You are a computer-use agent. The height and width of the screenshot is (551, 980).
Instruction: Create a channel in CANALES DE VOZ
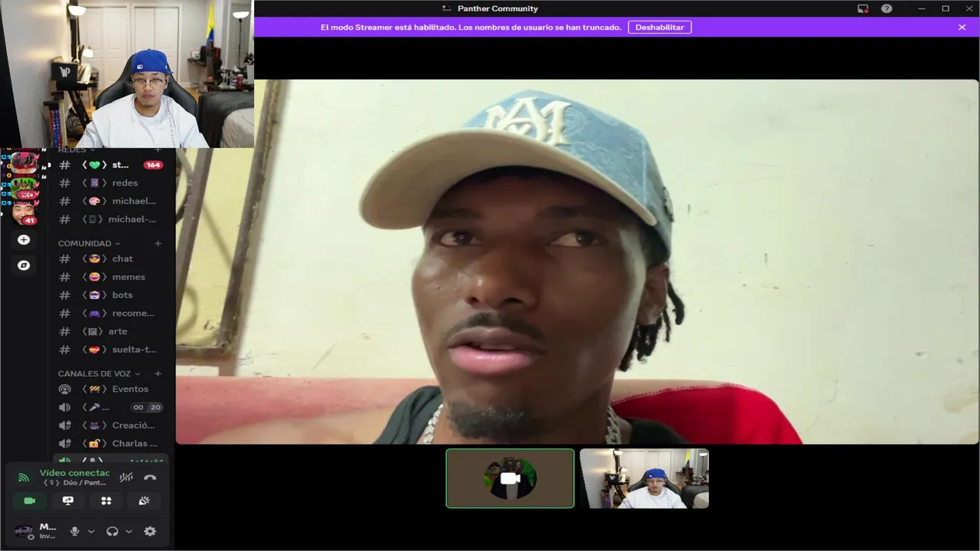158,373
